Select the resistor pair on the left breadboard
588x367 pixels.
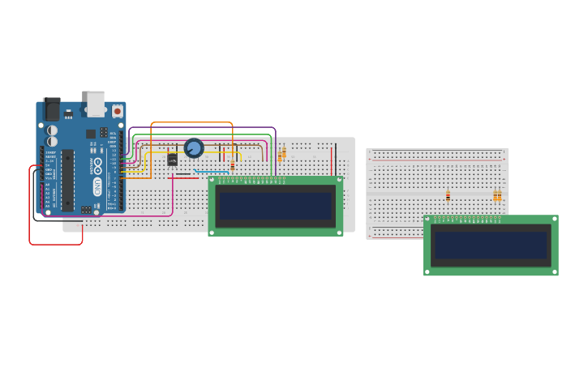click(282, 154)
